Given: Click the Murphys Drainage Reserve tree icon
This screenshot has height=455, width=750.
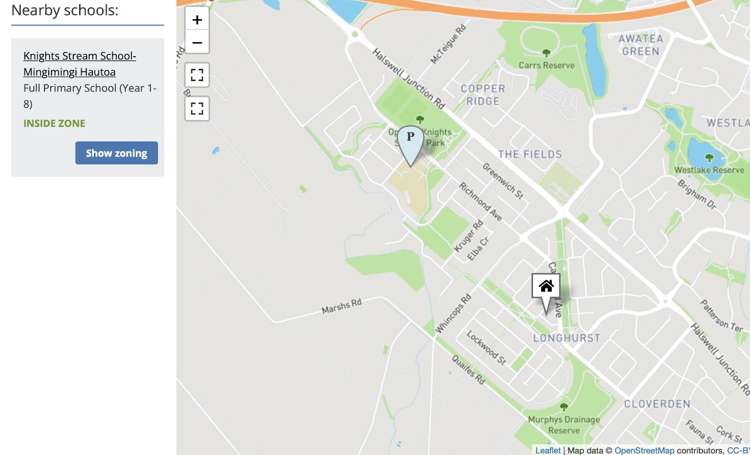Looking at the screenshot, I should [564, 407].
